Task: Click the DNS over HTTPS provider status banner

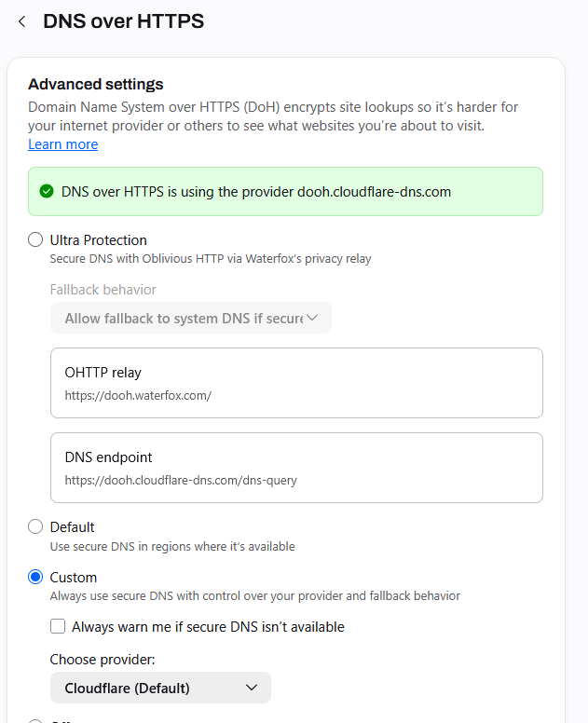Action: click(x=285, y=191)
